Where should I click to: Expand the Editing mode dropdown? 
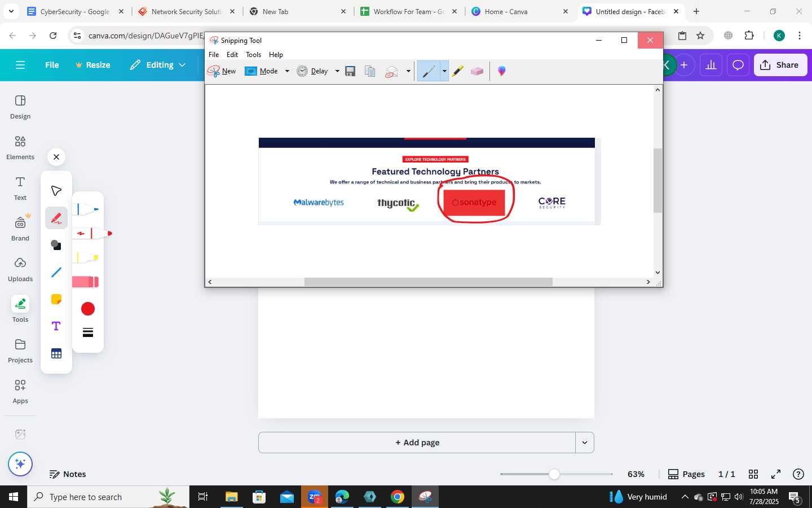click(x=158, y=65)
